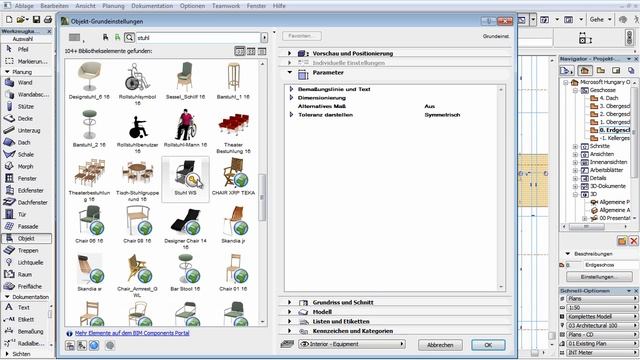The image size is (640, 360).
Task: Open the 1:50 scale quick option
Action: [601, 308]
